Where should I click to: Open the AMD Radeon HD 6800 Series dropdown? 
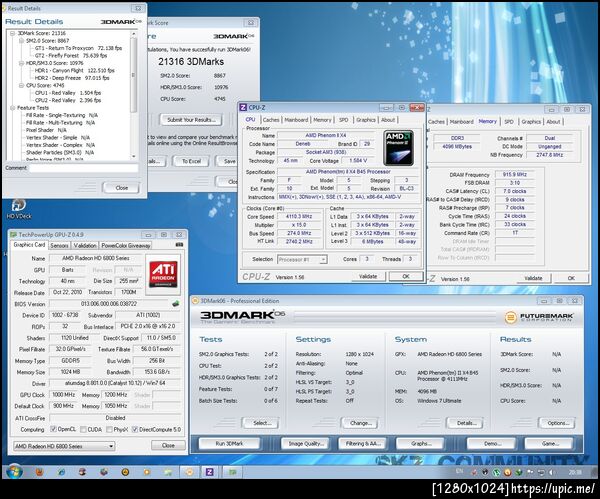point(64,446)
